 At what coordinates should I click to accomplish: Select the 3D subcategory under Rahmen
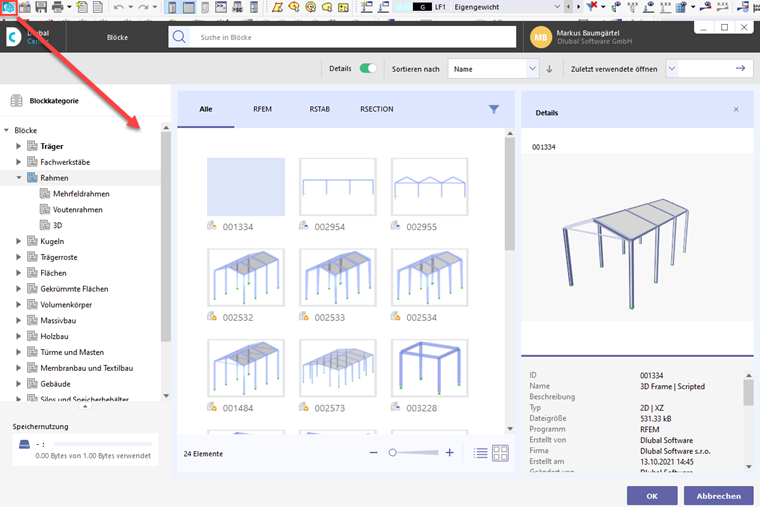click(57, 225)
